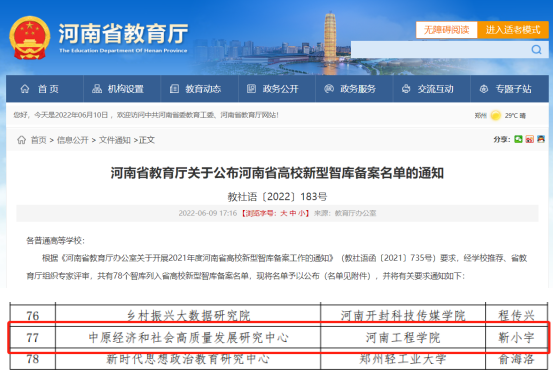Click the 政务服务 service icon
Image resolution: width=559 pixels, height=379 pixels.
(x=329, y=88)
